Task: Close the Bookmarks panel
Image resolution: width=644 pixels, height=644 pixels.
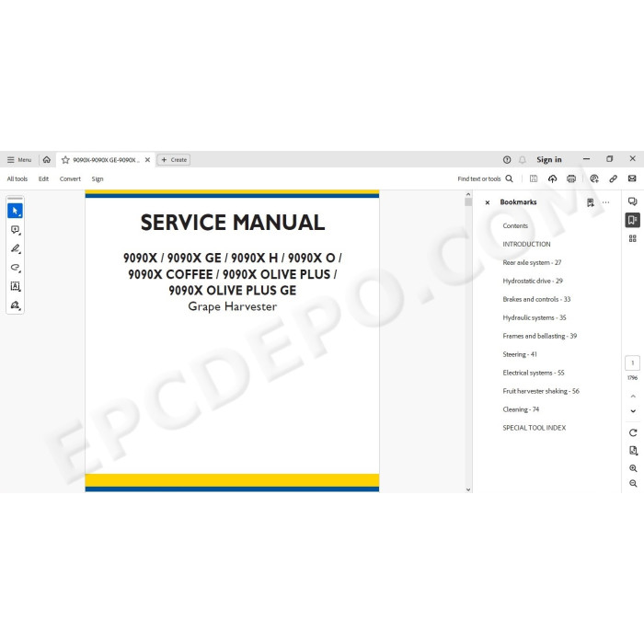Action: (x=488, y=202)
